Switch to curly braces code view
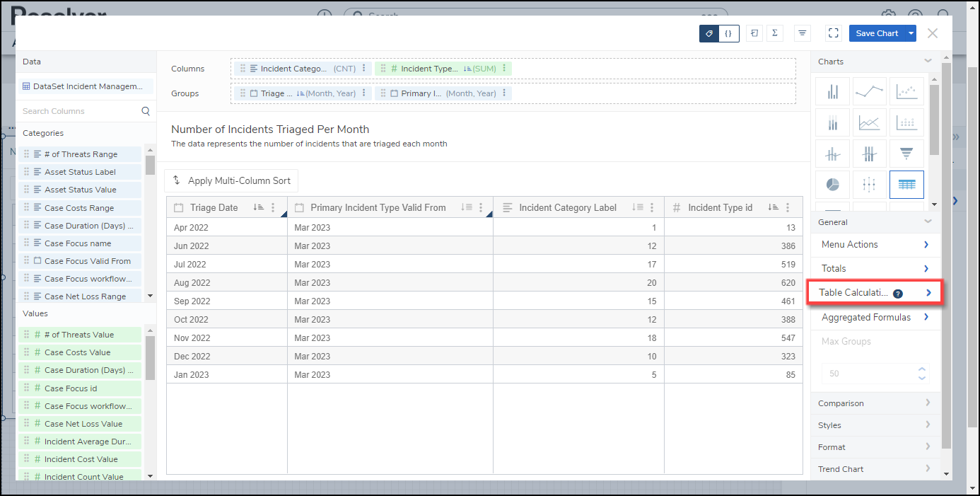This screenshot has width=980, height=496. point(728,33)
